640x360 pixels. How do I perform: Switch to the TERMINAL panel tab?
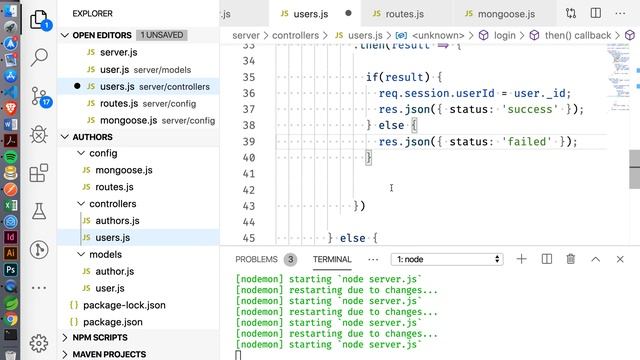(x=332, y=259)
